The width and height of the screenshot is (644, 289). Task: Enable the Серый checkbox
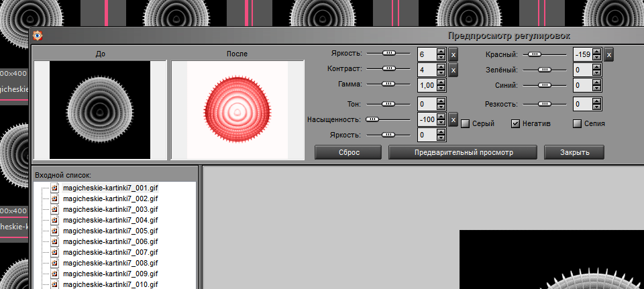[465, 123]
